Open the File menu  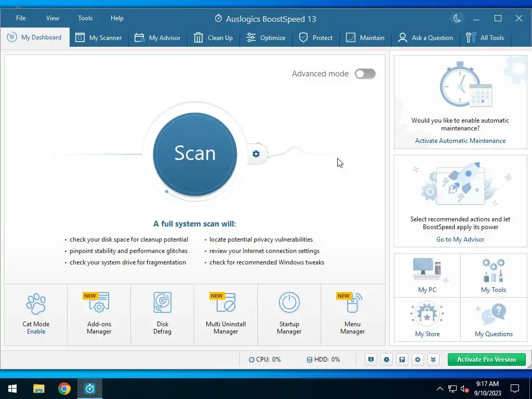point(21,18)
